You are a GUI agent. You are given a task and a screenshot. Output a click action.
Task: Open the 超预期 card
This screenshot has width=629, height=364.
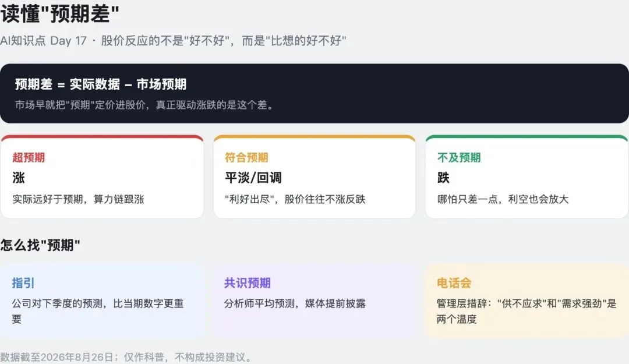[103, 177]
